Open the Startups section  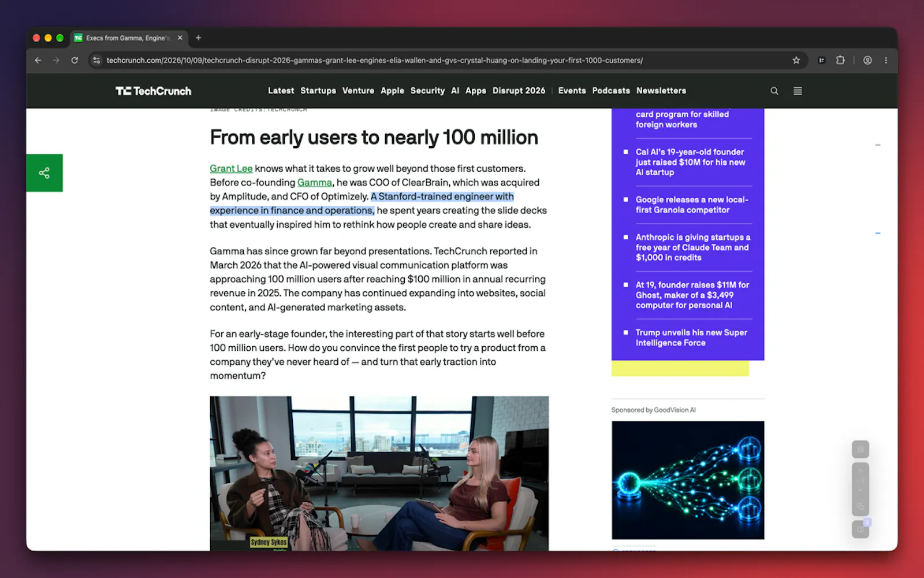(x=318, y=91)
